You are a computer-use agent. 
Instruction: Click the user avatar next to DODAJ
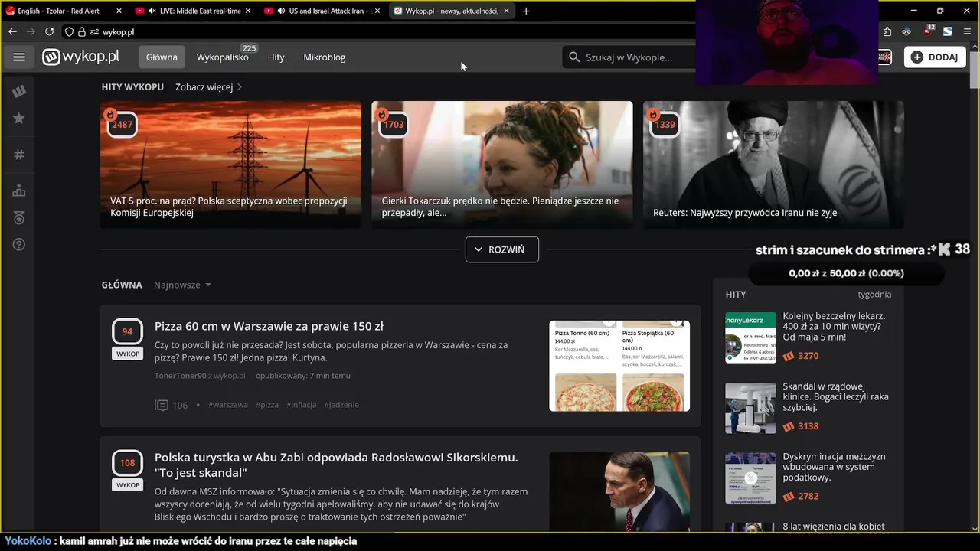(884, 57)
